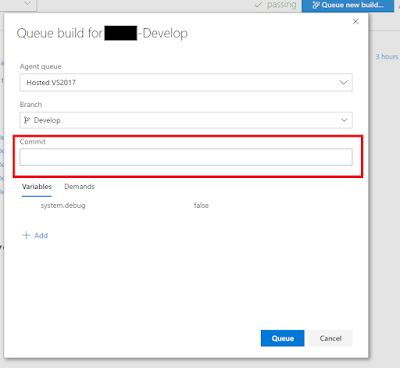Click the chevron arrow in Agent queue field
The image size is (400, 368).
(343, 82)
